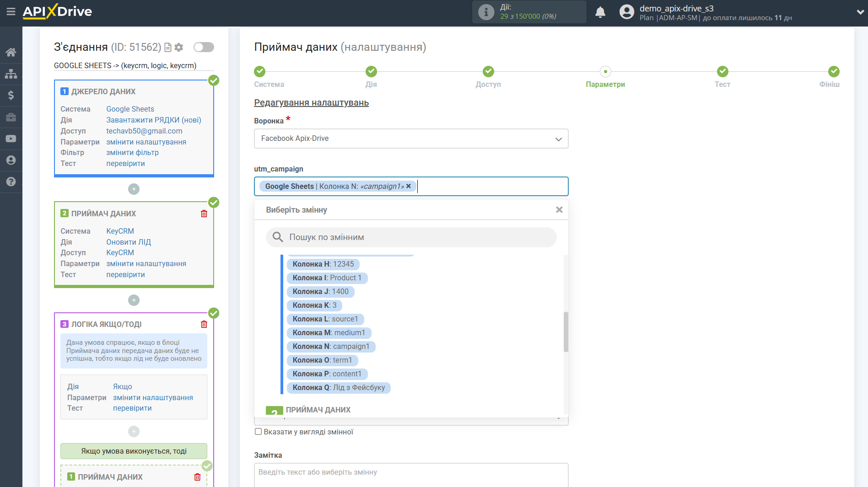Click the actions counter panel

coord(529,12)
